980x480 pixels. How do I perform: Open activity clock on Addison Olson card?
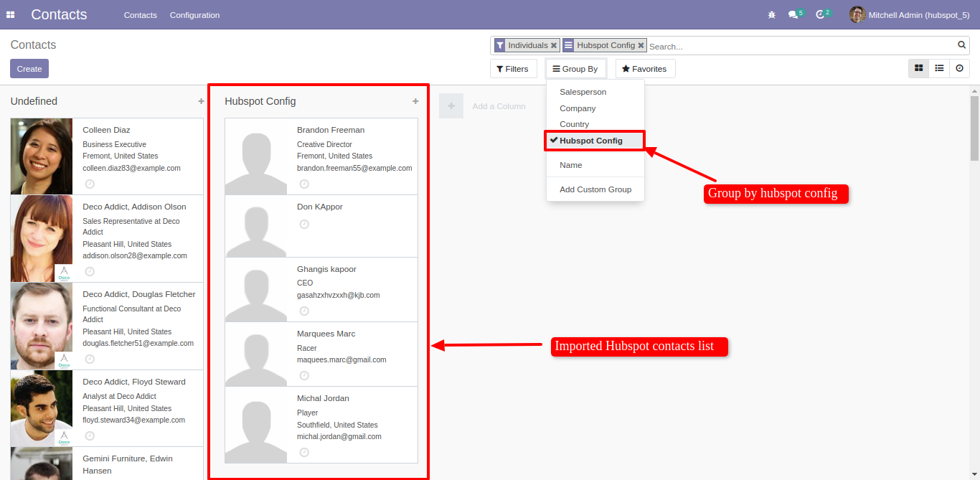(x=90, y=271)
